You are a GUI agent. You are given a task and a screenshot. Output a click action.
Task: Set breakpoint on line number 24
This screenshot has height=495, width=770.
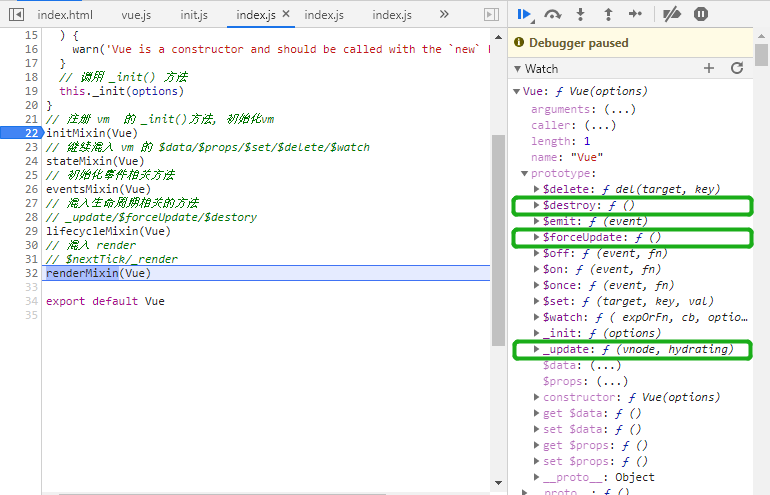tap(31, 161)
